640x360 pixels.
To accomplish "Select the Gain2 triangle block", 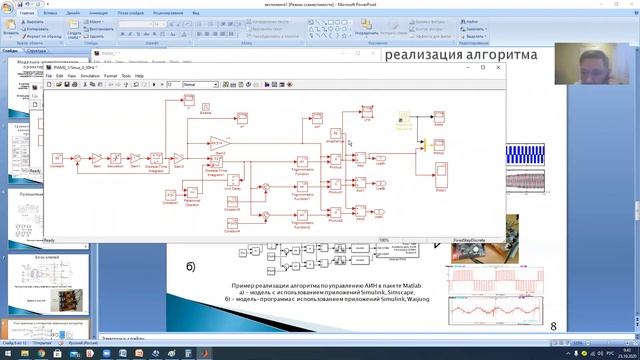I will pos(220,143).
